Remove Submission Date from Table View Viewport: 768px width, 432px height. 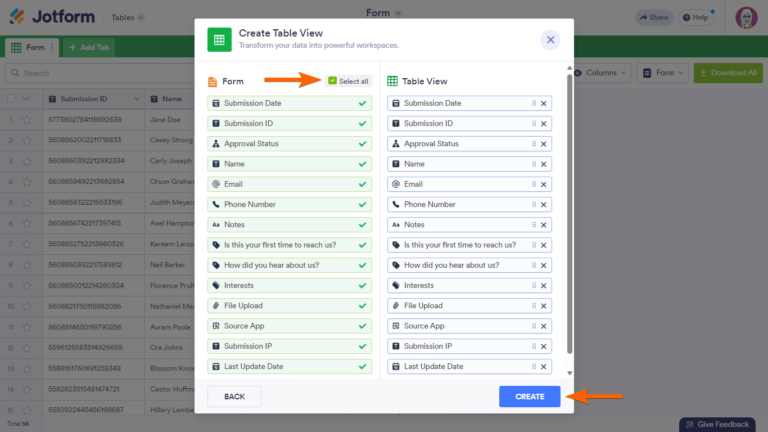[x=544, y=103]
